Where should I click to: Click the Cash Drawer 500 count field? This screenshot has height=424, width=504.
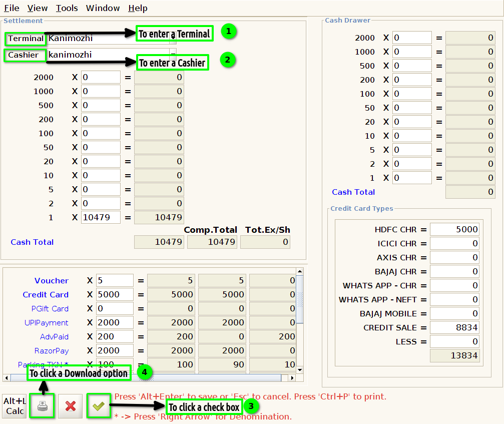tap(412, 66)
